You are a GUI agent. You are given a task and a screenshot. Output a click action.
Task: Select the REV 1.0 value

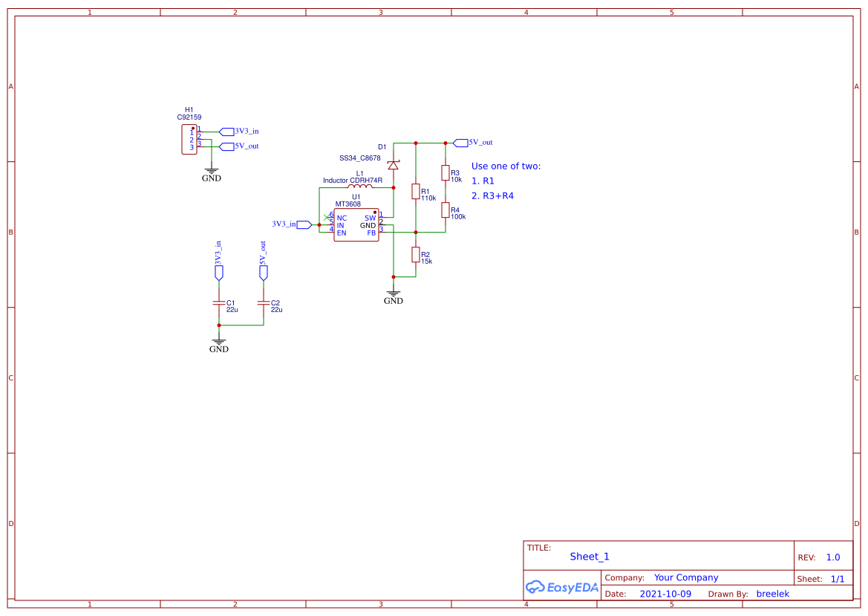pyautogui.click(x=833, y=557)
